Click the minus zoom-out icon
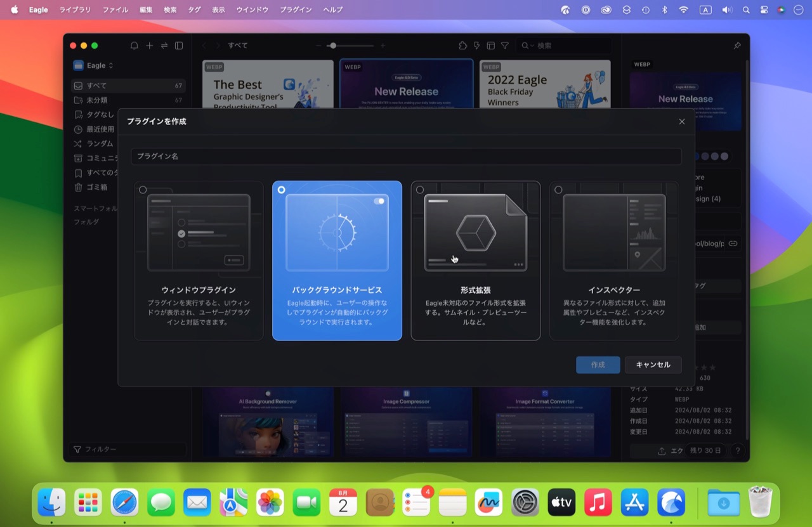 coord(318,46)
